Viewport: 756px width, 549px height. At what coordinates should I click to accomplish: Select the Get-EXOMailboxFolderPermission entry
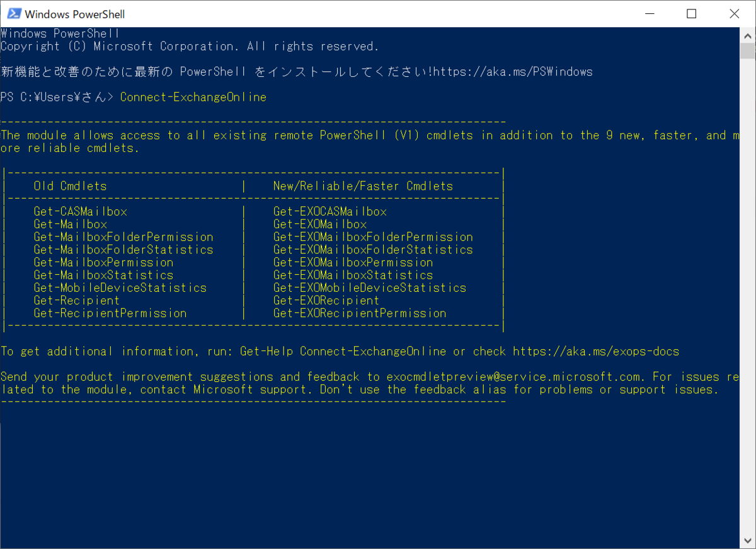373,237
